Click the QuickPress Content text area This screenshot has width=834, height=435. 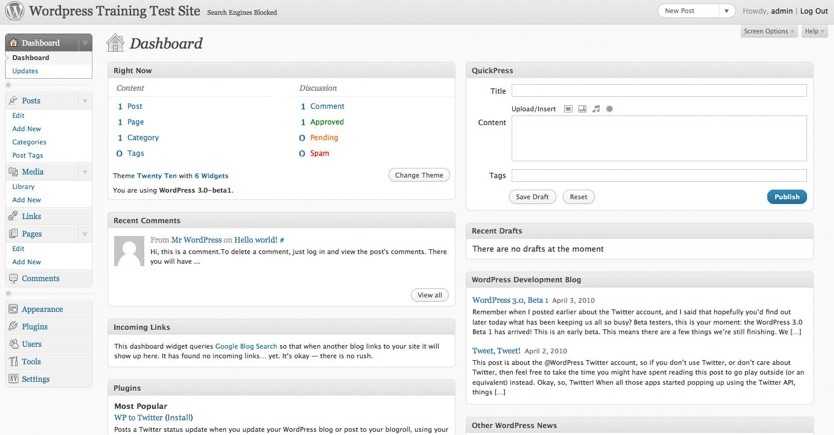659,138
